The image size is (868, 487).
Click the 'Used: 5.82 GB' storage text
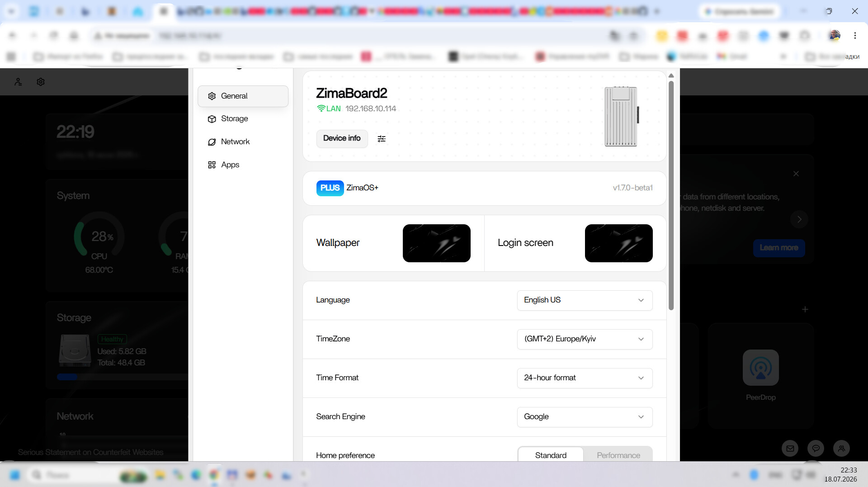[122, 351]
